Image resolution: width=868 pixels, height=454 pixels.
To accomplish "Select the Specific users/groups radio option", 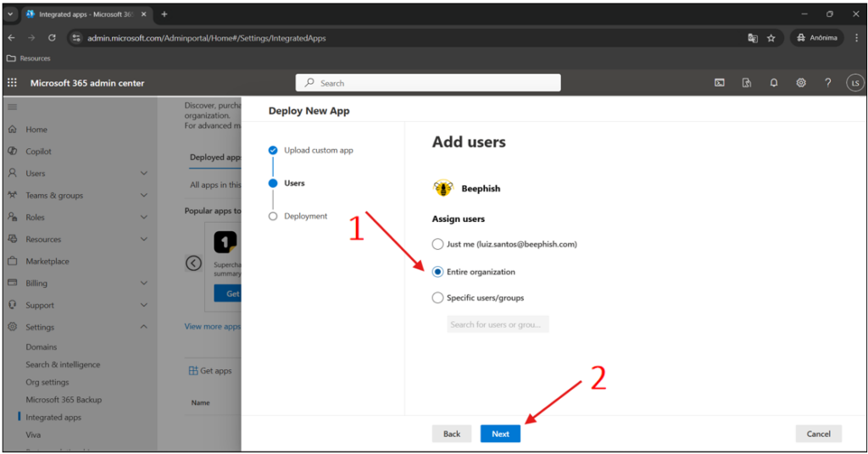I will (437, 297).
